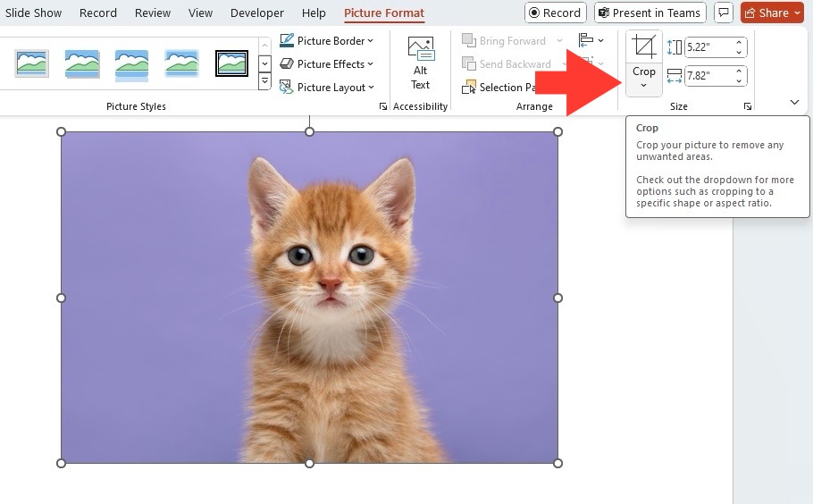Viewport: 813px width, 504px height.
Task: Click the kitten picture on the slide
Action: [x=309, y=297]
